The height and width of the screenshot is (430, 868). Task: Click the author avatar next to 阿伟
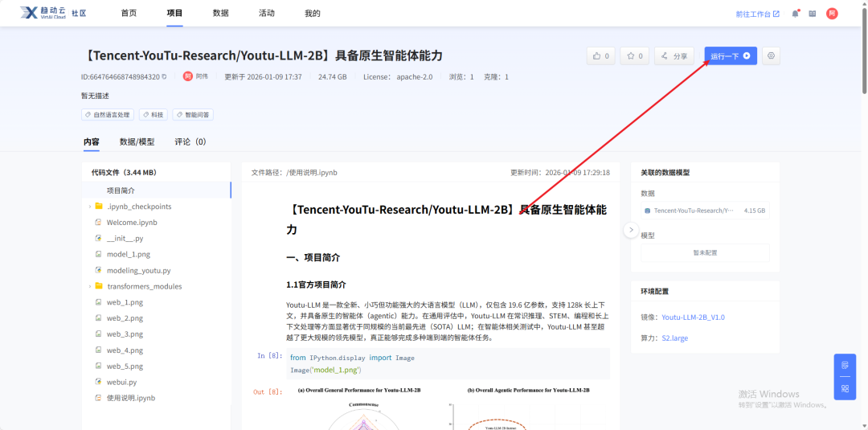pos(188,76)
